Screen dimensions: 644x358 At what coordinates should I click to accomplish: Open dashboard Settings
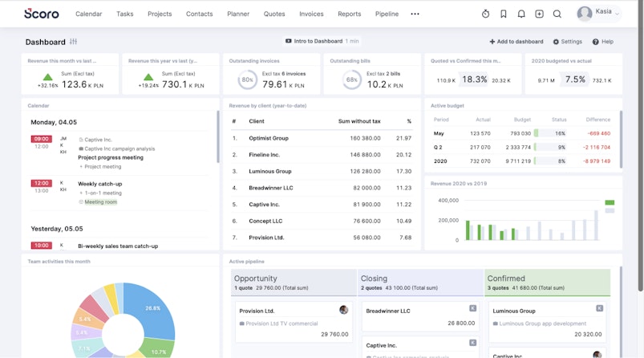tap(567, 42)
